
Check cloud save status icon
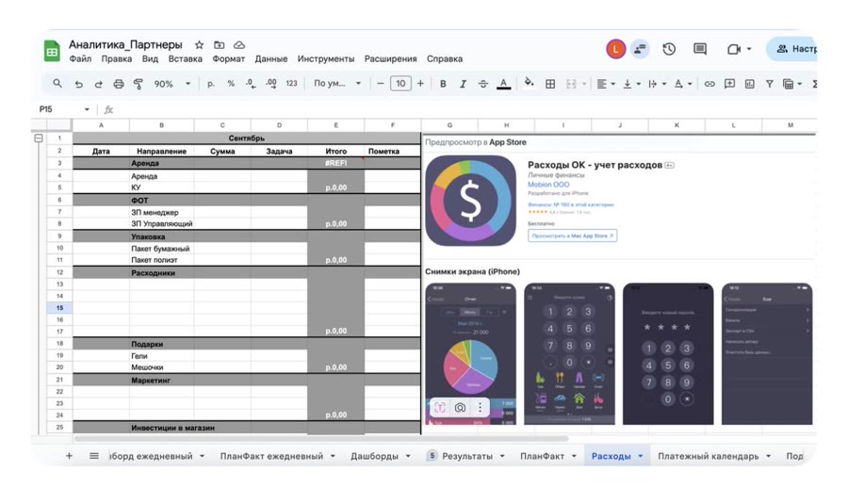tap(239, 45)
